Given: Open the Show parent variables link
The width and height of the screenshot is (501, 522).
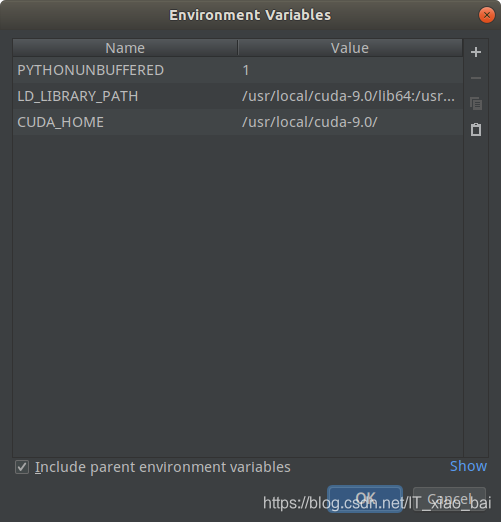Looking at the screenshot, I should pos(468,466).
